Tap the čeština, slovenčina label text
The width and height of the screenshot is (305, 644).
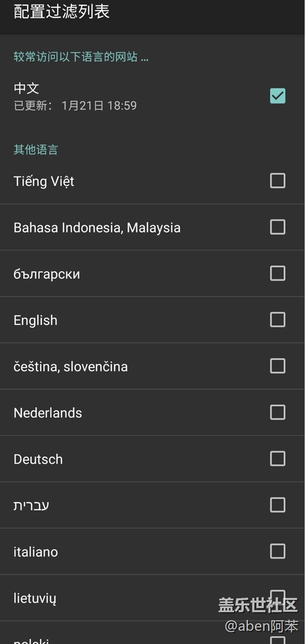[70, 367]
